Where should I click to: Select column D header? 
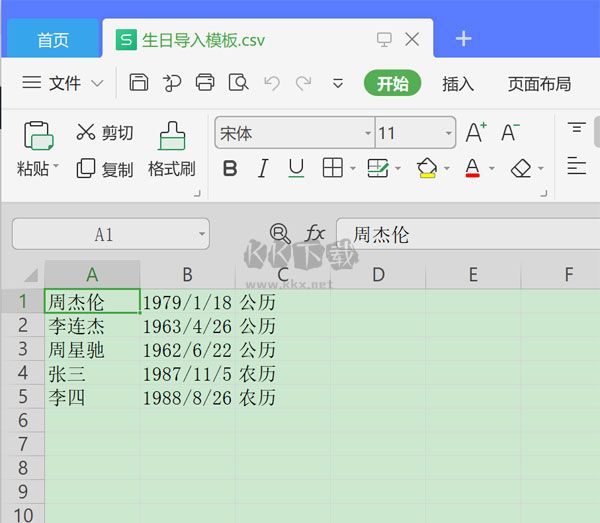pos(378,275)
